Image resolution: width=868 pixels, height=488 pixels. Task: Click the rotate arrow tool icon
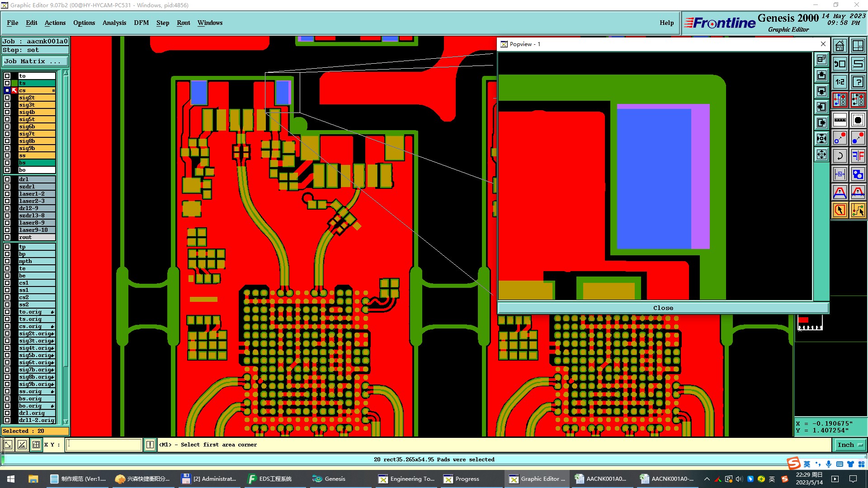[840, 156]
